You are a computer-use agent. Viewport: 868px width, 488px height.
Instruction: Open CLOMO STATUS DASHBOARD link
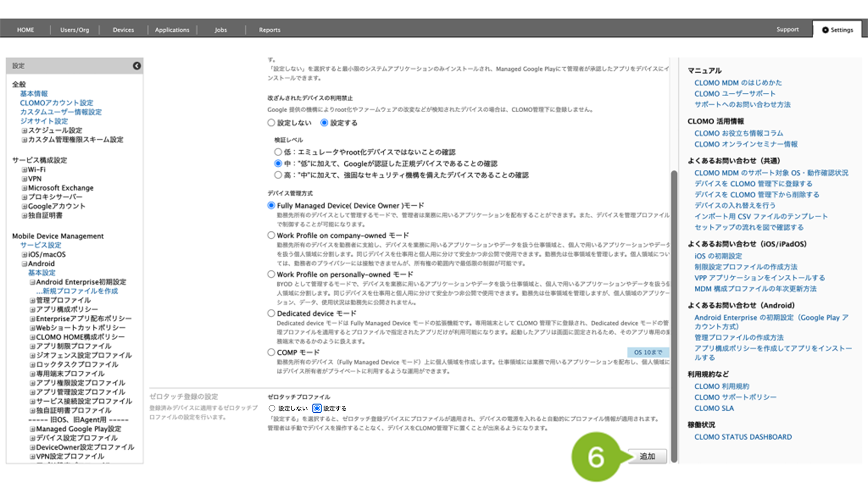click(x=743, y=437)
